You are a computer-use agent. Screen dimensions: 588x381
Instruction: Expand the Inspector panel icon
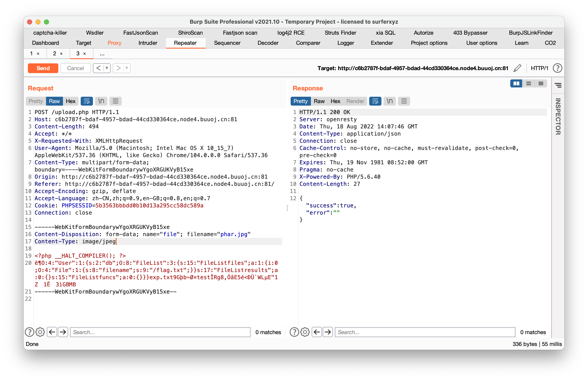coord(558,86)
